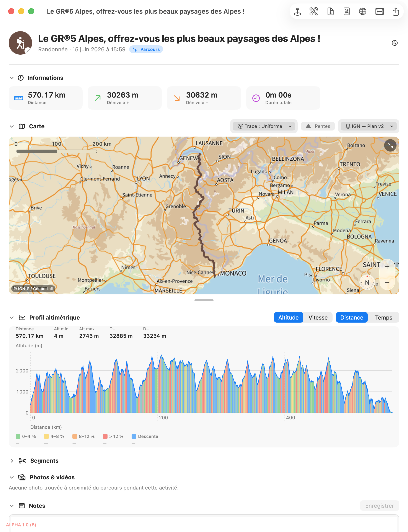Click the Dénivelé – orange arrow icon
The image size is (408, 532).
tap(177, 98)
